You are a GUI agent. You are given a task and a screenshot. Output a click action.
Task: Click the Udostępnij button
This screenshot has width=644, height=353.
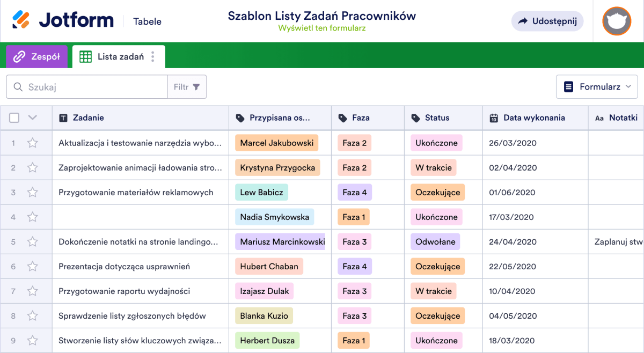[x=547, y=21]
